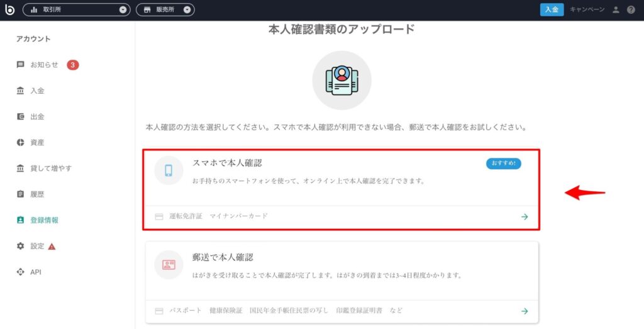Viewport: 644px width, 329px height.
Task: Click the 運転免許証 text
Action: point(186,216)
